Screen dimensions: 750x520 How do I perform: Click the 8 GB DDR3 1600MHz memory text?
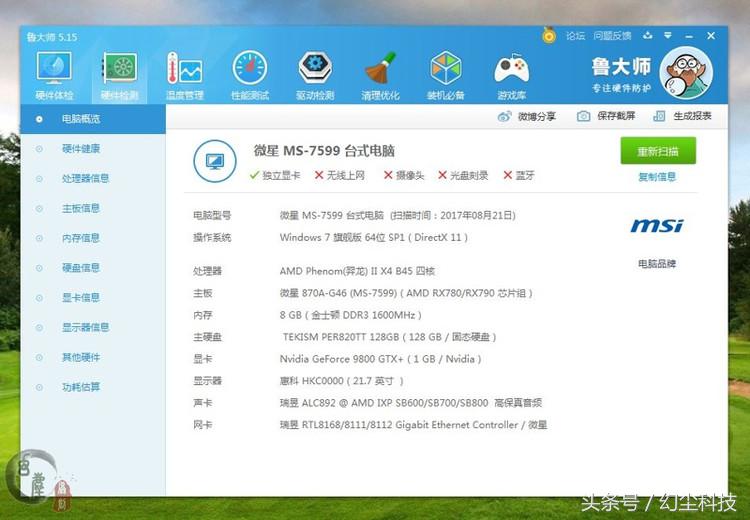pos(351,315)
